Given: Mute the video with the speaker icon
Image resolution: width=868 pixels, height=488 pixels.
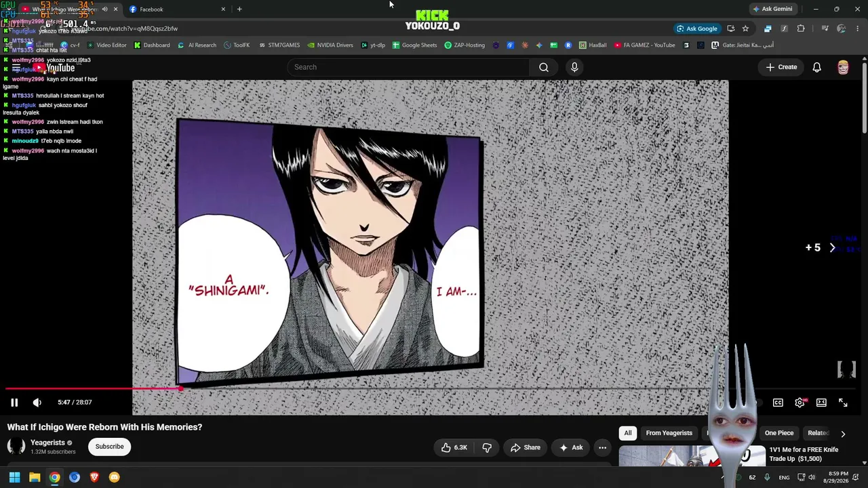Looking at the screenshot, I should pyautogui.click(x=37, y=403).
